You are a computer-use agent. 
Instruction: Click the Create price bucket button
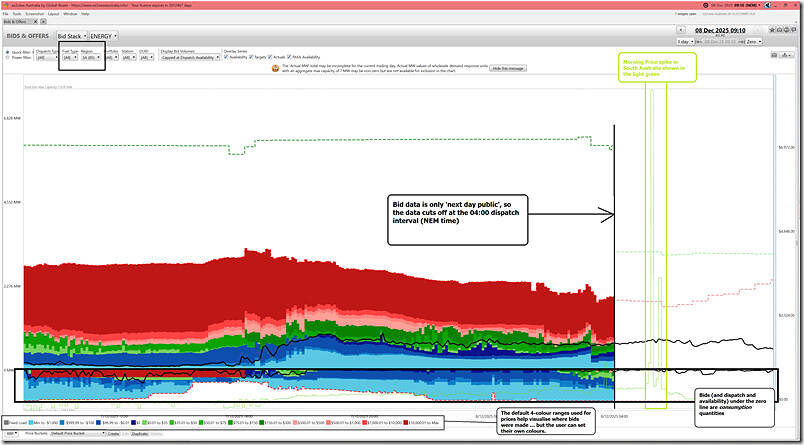(x=113, y=434)
